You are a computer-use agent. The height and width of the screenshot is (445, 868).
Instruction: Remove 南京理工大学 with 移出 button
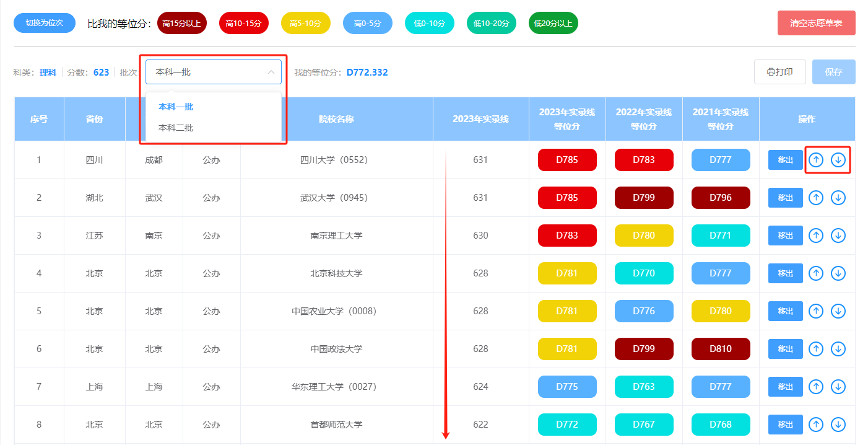coord(786,236)
